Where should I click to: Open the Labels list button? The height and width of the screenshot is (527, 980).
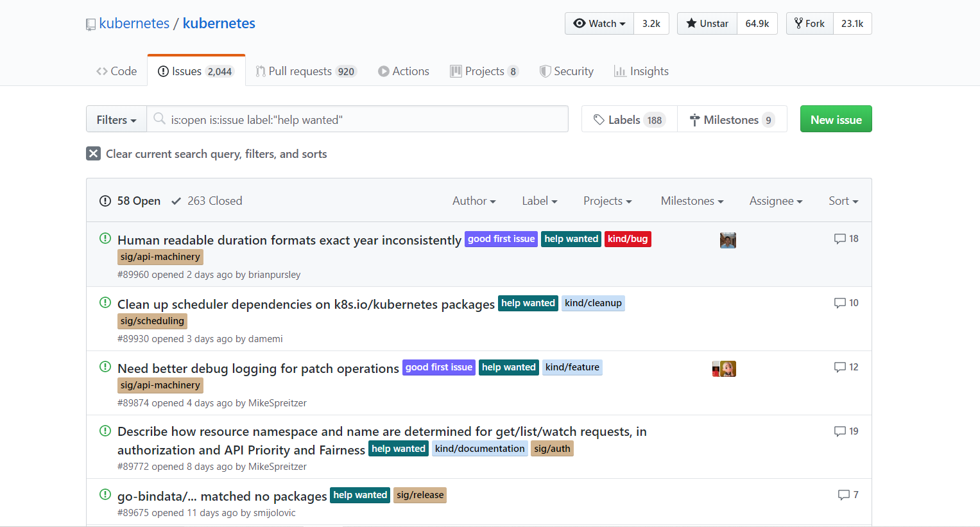630,119
